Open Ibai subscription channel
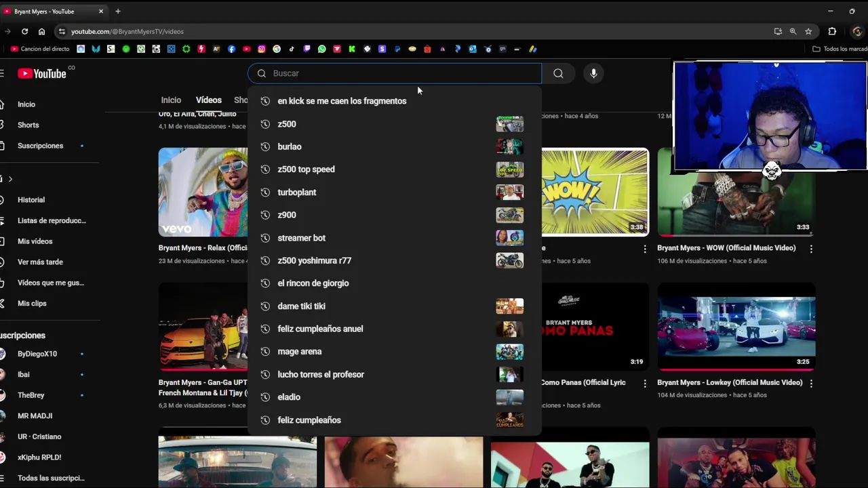The image size is (868, 488). (x=24, y=374)
